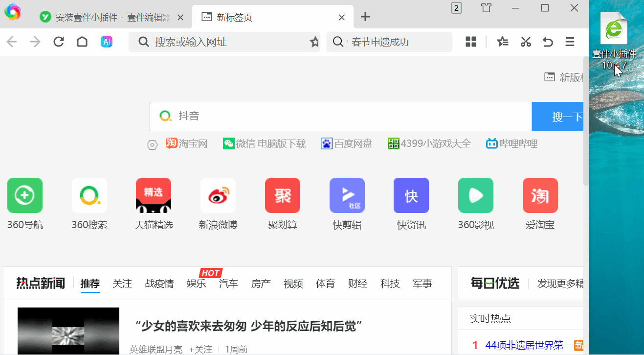Open the skin shirt icon
Image resolution: width=644 pixels, height=355 pixels.
(x=486, y=8)
